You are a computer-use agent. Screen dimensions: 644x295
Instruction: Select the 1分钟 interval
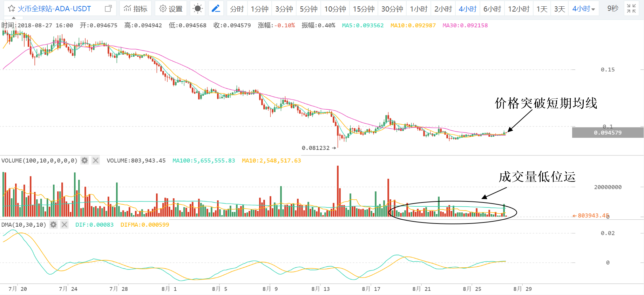pyautogui.click(x=259, y=9)
